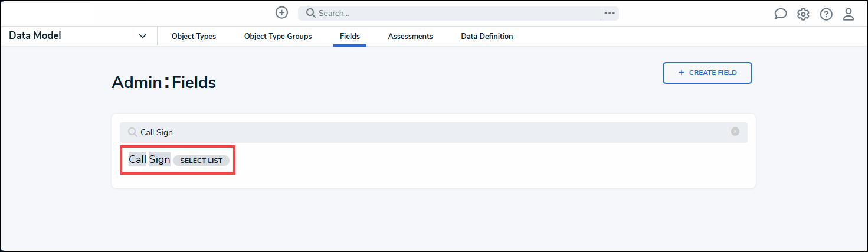Go to the Object Type Groups tab
This screenshot has height=252, width=868.
click(x=278, y=37)
